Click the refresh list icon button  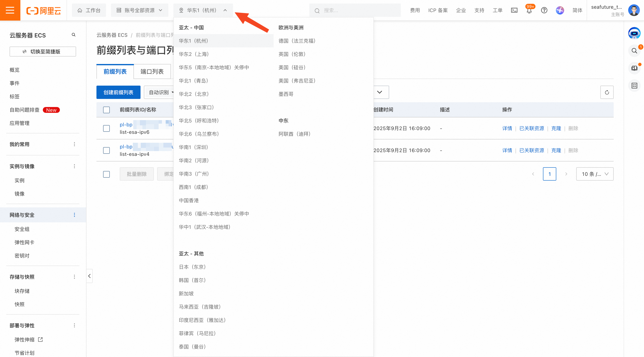click(x=607, y=92)
